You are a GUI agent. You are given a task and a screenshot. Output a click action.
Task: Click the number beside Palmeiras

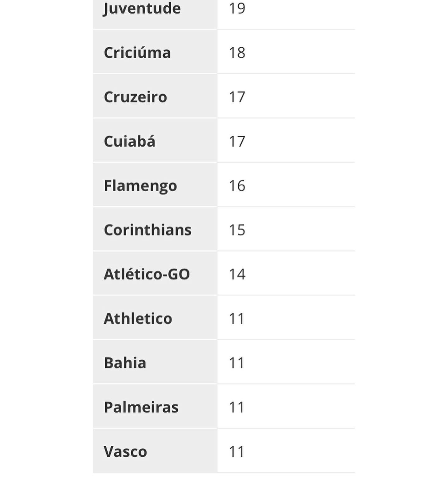[x=236, y=407]
